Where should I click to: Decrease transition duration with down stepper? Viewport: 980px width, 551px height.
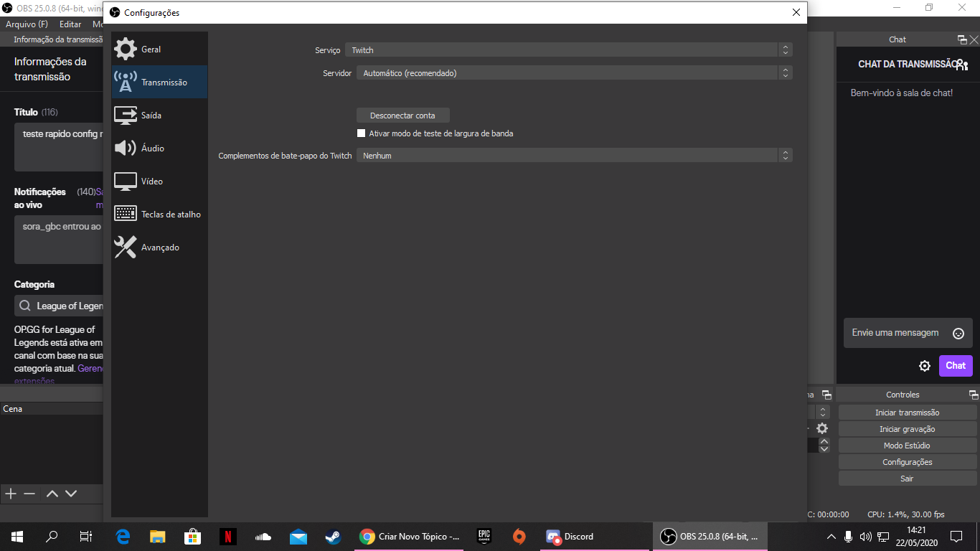[824, 449]
